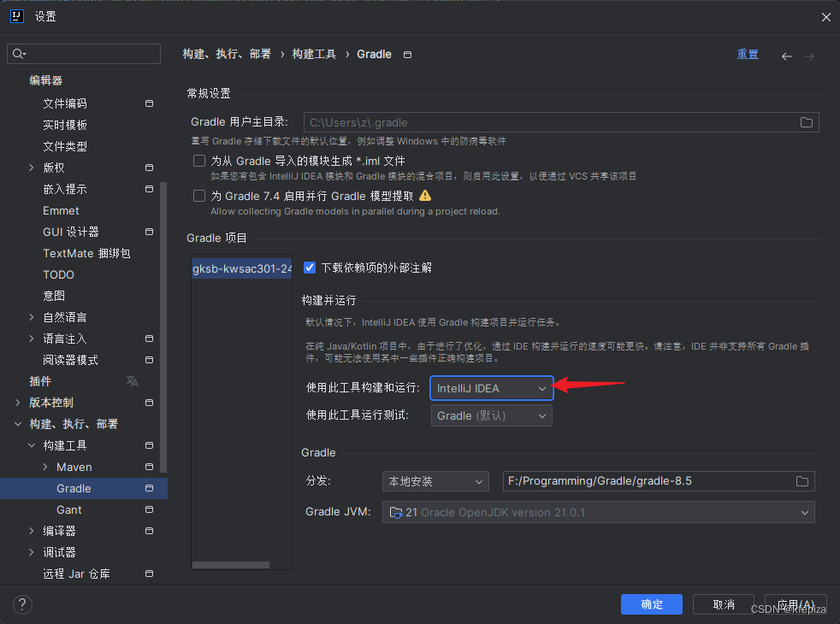
Task: Click the 应用(A) button
Action: (x=795, y=604)
